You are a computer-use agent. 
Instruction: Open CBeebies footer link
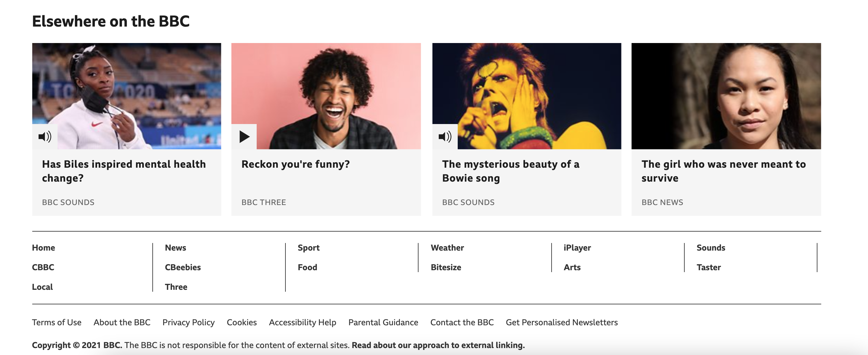pos(183,267)
